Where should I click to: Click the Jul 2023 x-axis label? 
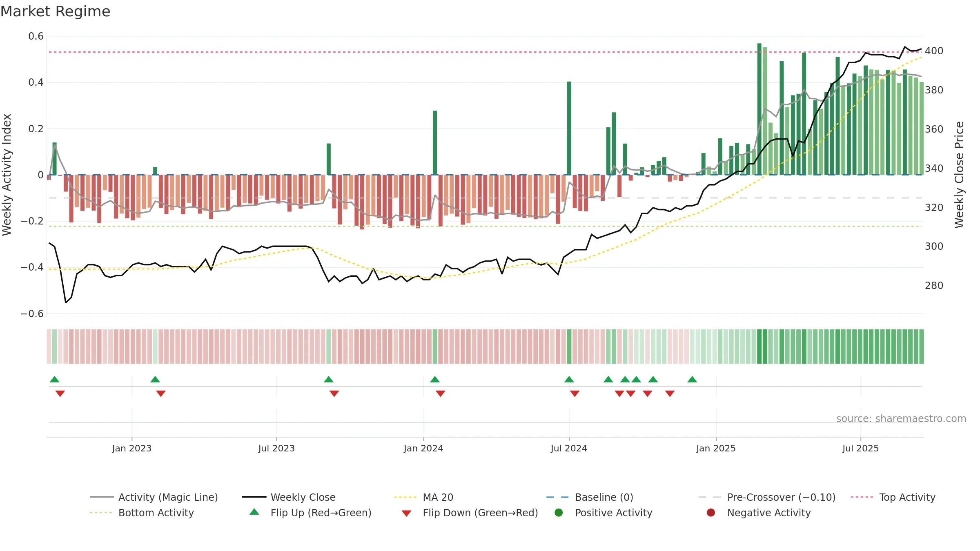(x=276, y=448)
